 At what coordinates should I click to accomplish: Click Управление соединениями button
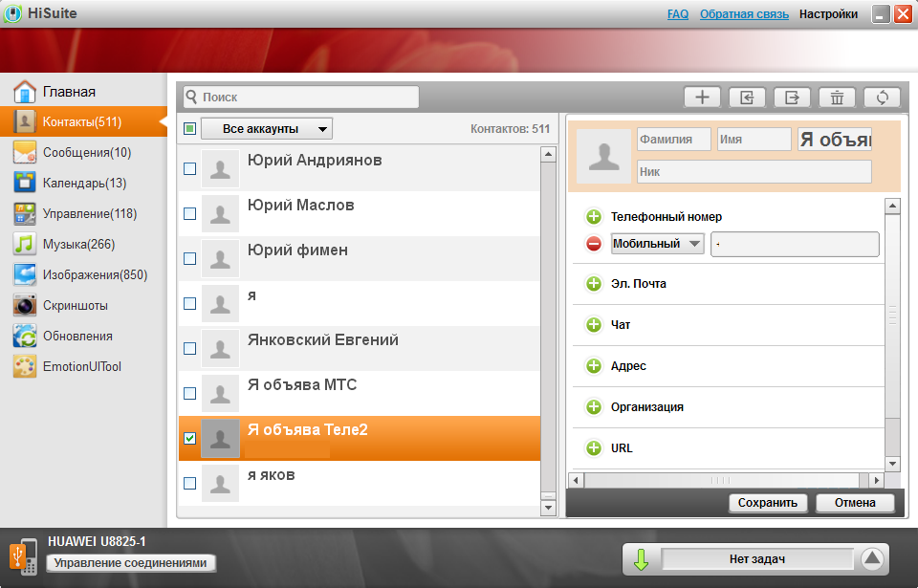[x=130, y=563]
